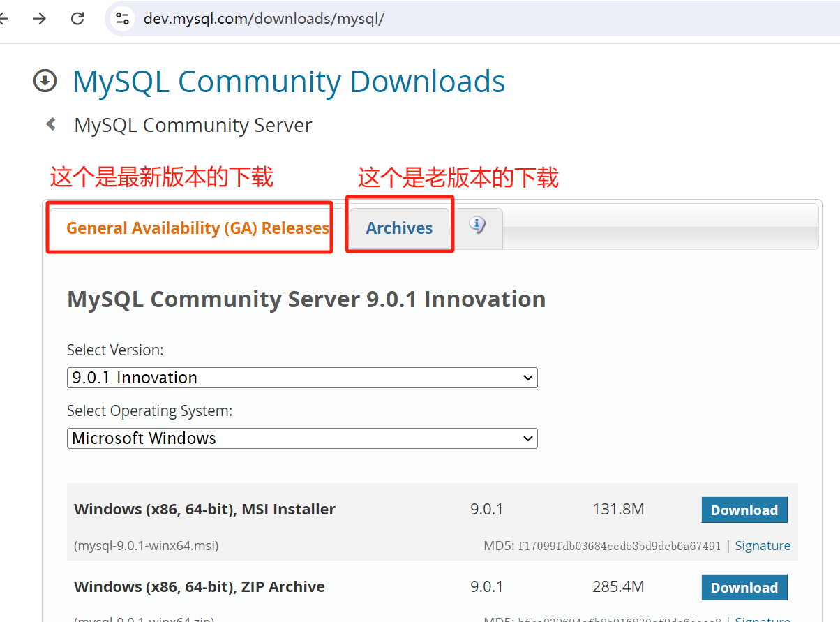
Task: Click the 285.4M file size value
Action: (618, 587)
